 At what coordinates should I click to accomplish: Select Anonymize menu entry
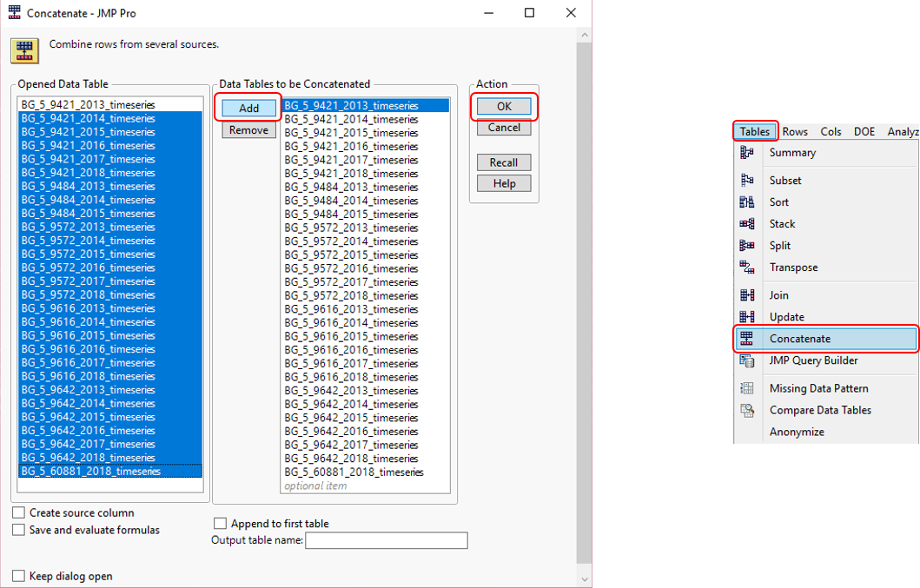[x=797, y=432]
